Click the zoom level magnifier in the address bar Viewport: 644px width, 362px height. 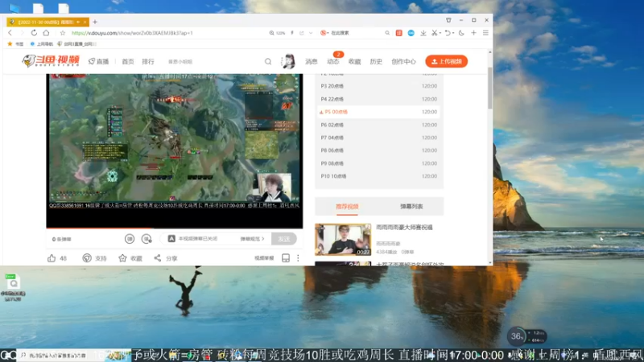coord(271,33)
